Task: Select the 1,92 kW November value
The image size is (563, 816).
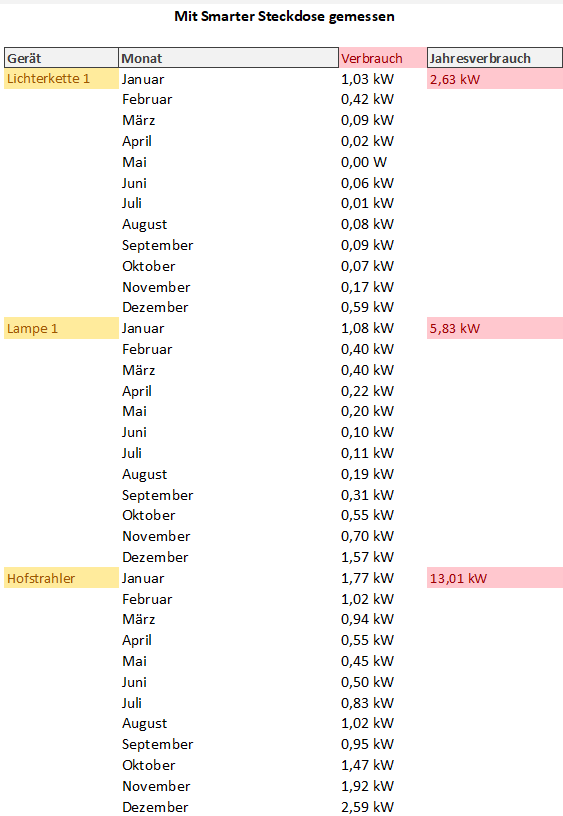Action: (367, 786)
